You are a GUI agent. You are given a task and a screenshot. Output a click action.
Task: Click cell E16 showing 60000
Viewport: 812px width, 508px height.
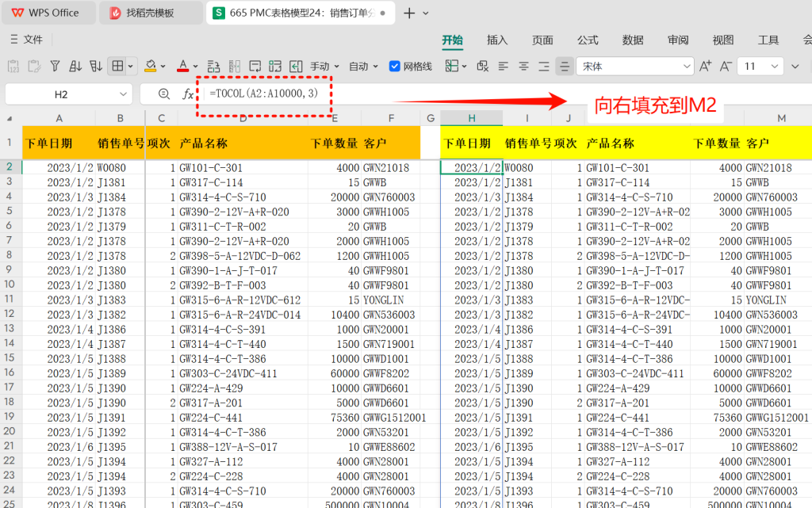334,373
